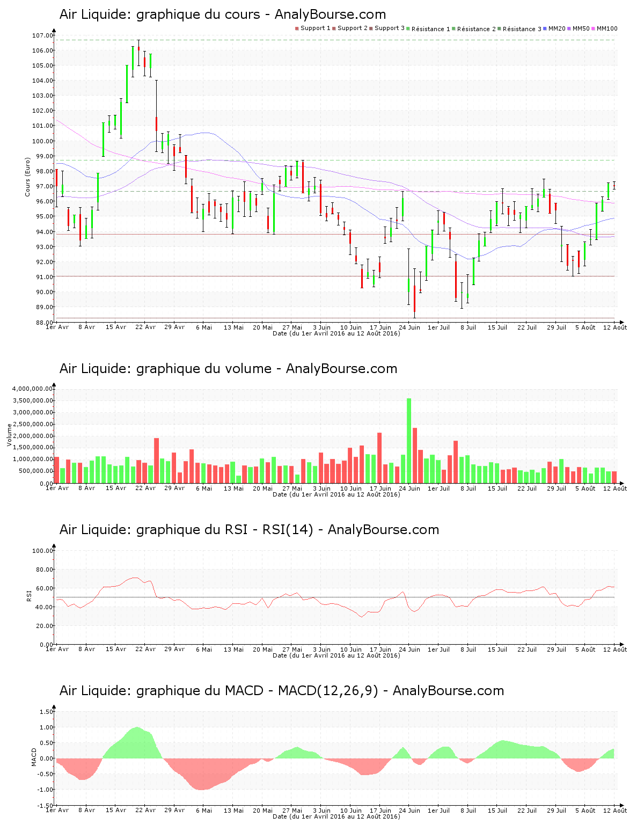Click the Résistance 1 legend swatch
This screenshot has height=832, width=644.
tap(408, 28)
